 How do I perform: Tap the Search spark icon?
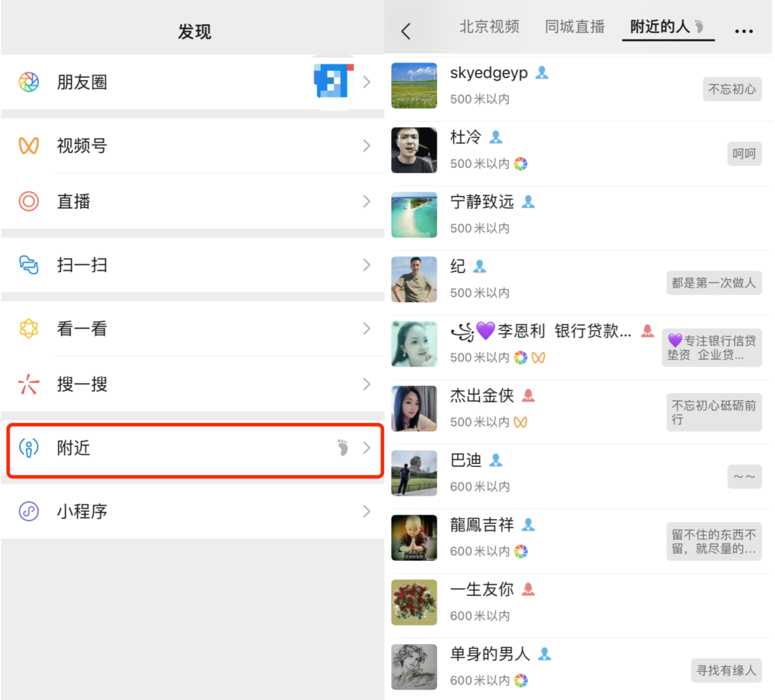coord(29,384)
